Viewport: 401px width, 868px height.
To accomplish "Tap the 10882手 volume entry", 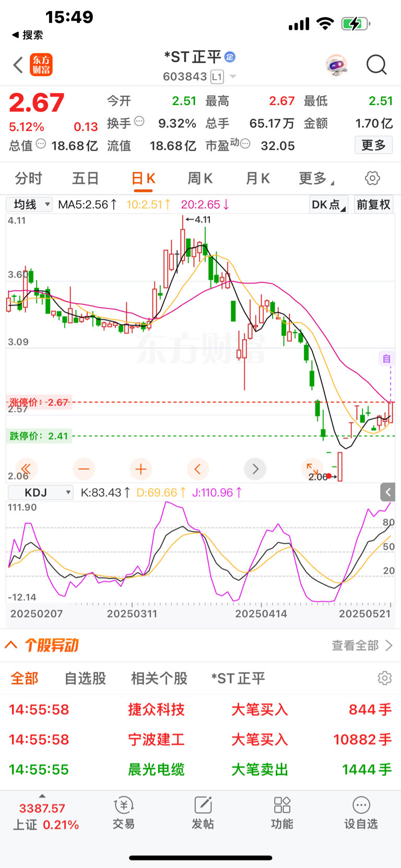I will pos(362,740).
